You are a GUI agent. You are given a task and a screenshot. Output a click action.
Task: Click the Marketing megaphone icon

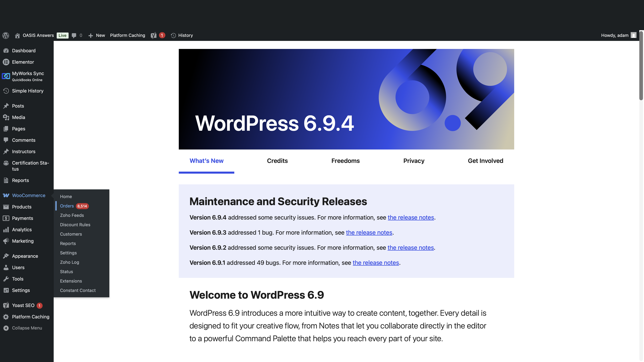[x=6, y=241]
